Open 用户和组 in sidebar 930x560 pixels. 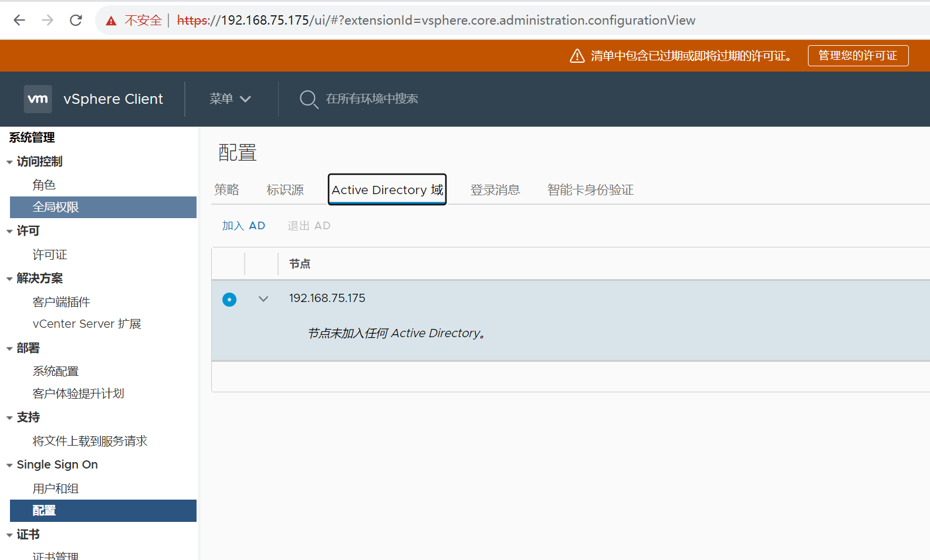point(56,488)
